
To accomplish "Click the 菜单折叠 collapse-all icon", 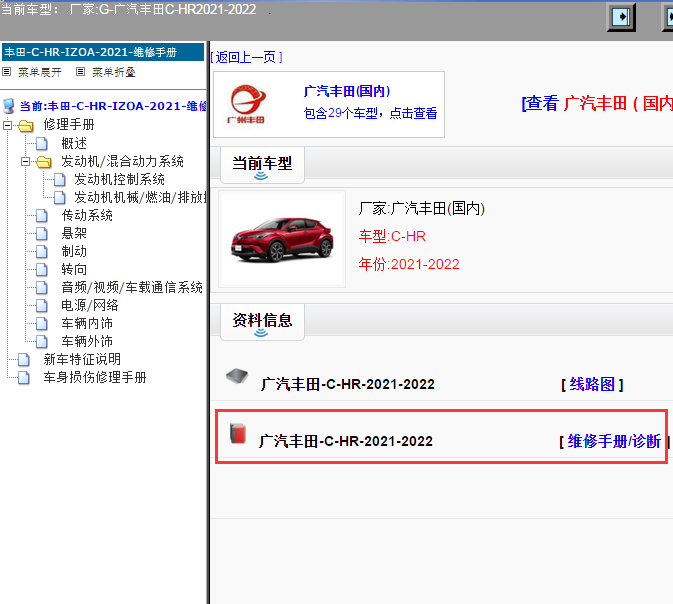I will (x=80, y=72).
